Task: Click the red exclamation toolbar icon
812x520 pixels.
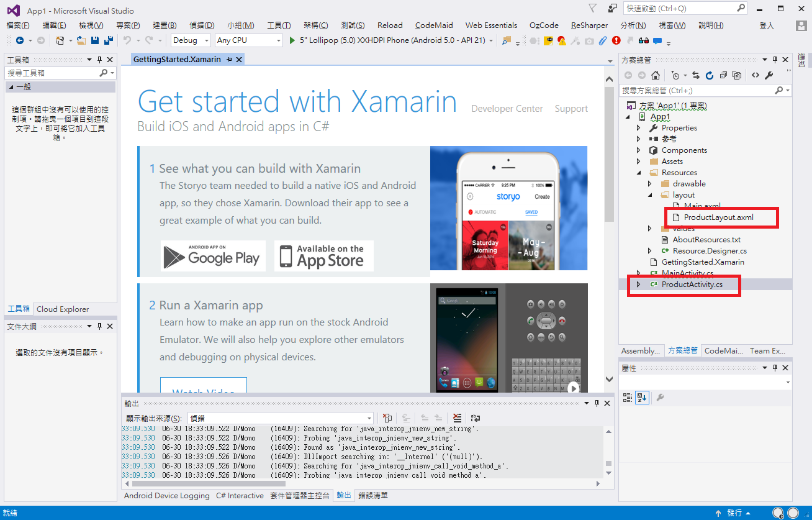Action: 616,40
